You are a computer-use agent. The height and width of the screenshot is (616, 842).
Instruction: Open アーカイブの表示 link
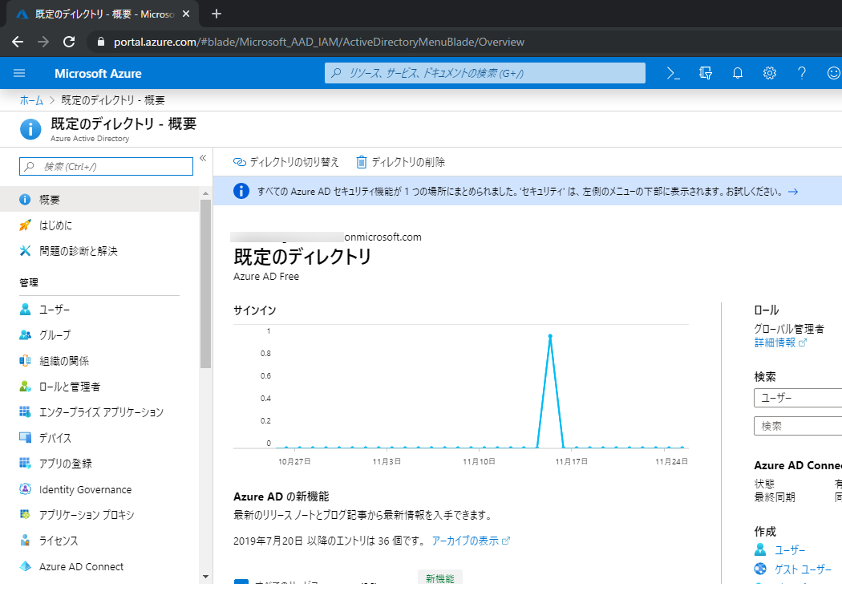(471, 541)
